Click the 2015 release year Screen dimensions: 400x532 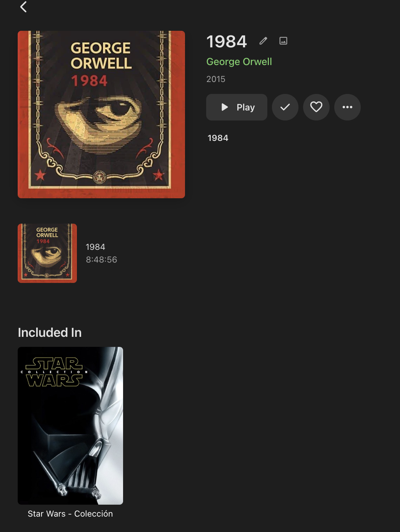(216, 79)
